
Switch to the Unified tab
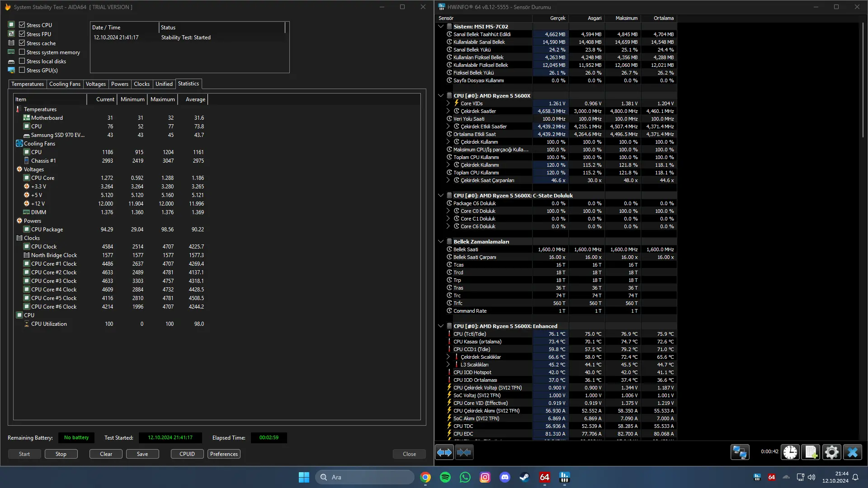pos(164,84)
